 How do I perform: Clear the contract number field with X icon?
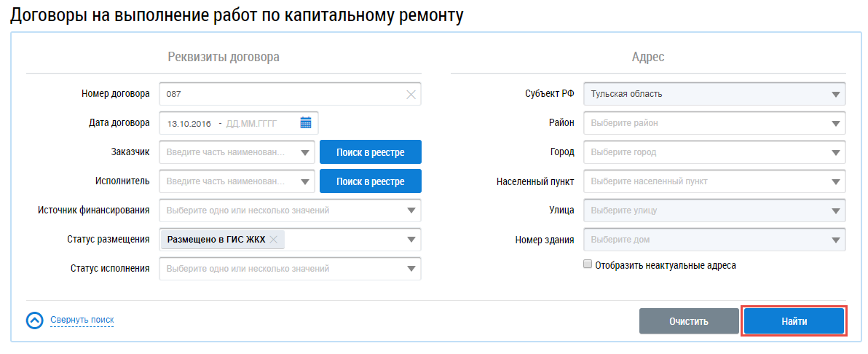(411, 94)
